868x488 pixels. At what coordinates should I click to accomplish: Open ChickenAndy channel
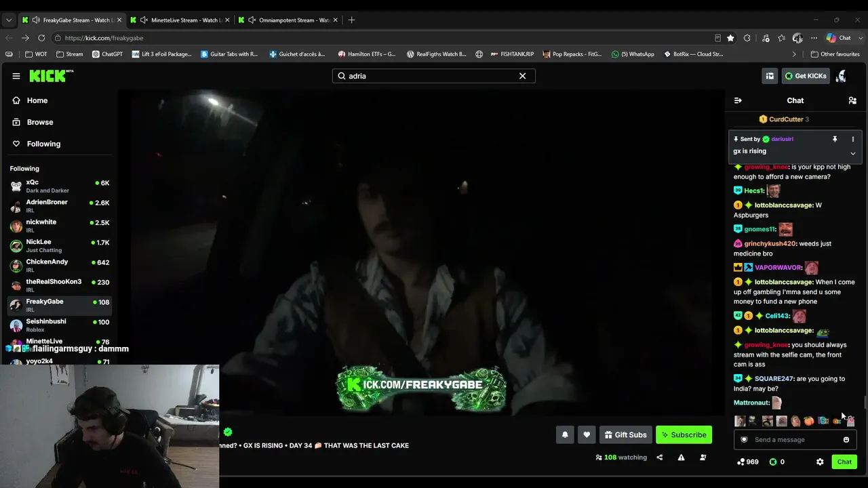point(60,266)
